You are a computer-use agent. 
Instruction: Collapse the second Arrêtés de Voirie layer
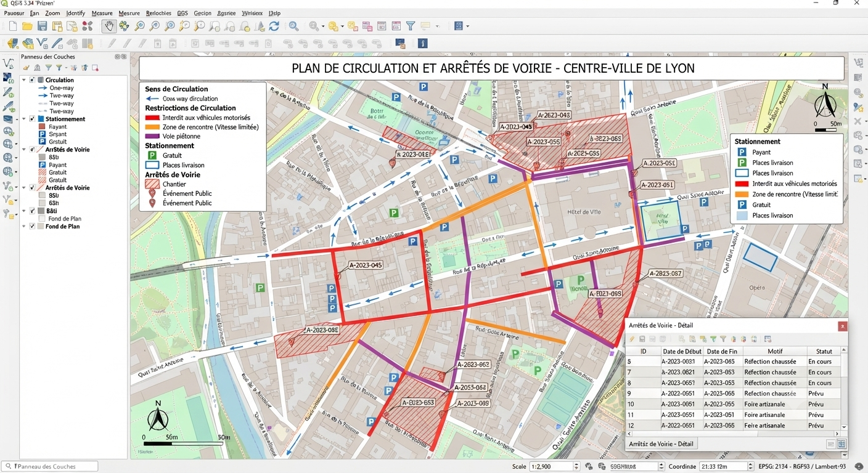tap(24, 188)
